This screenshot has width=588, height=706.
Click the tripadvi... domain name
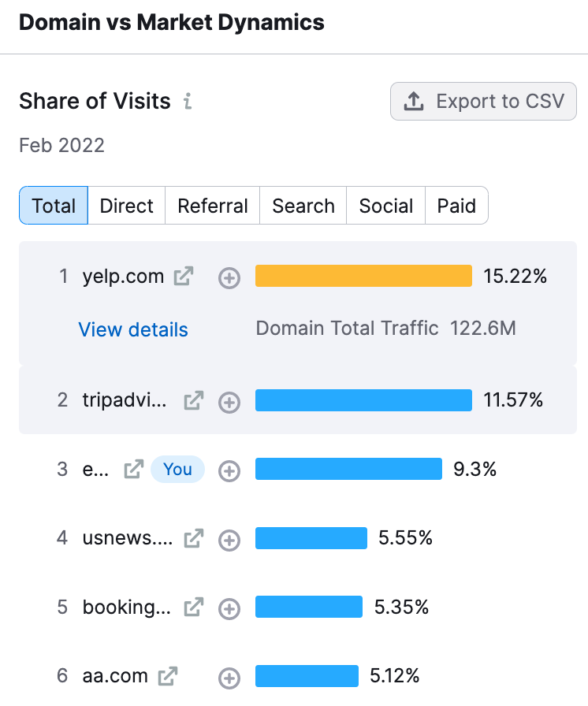[x=125, y=400]
